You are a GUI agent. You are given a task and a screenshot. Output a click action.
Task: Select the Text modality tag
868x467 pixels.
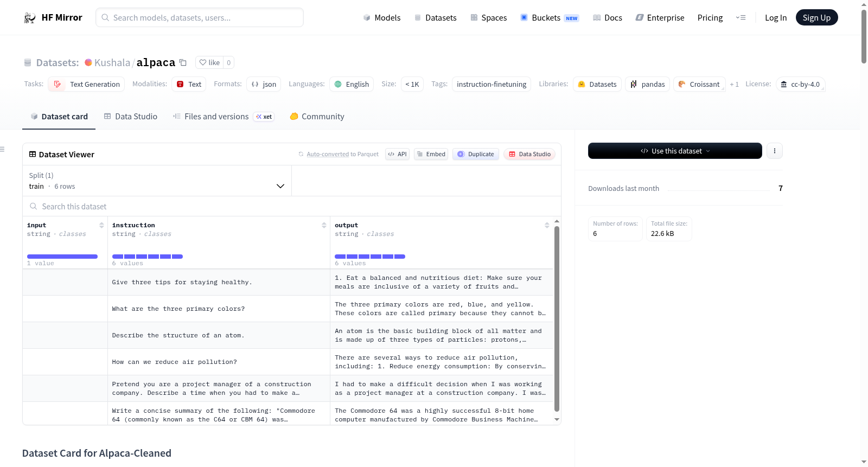[189, 84]
